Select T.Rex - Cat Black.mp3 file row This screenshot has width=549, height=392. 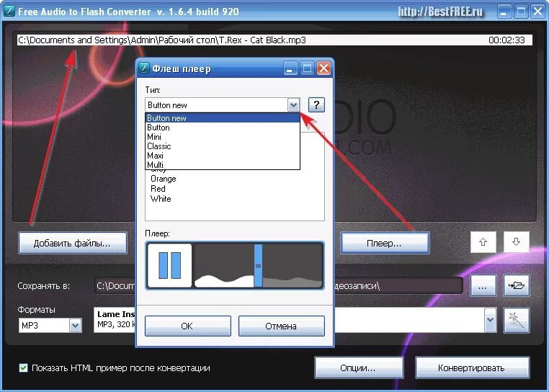[x=274, y=40]
